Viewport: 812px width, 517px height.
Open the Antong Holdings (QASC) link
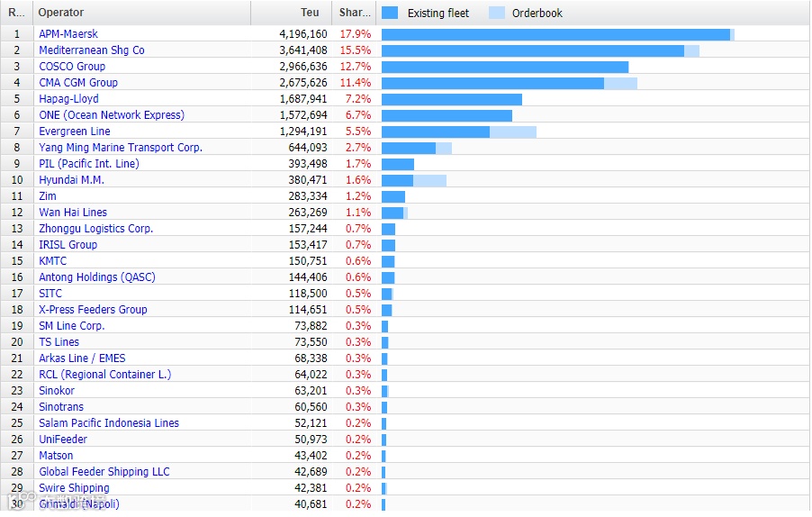point(97,277)
